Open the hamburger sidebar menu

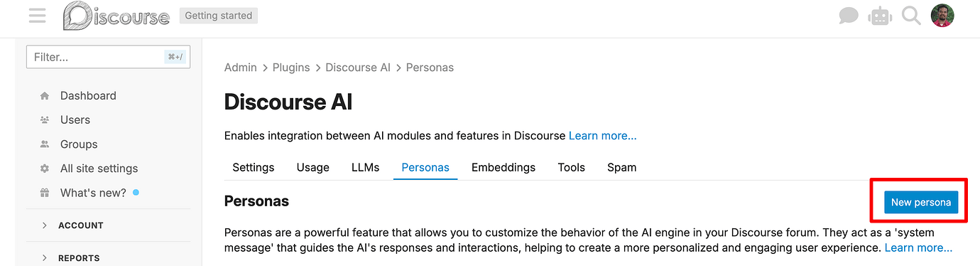(37, 15)
